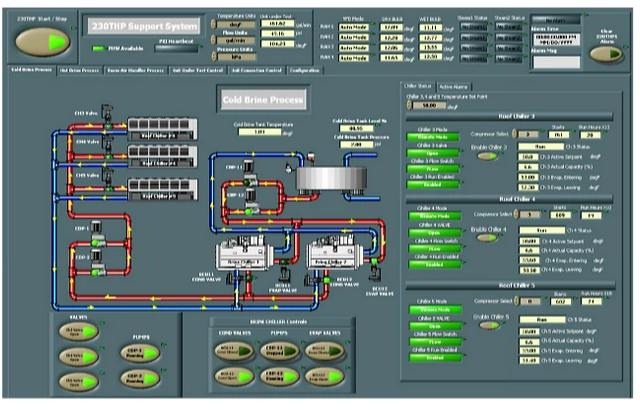
Task: Click the PHW Available green indicator
Action: tap(98, 49)
